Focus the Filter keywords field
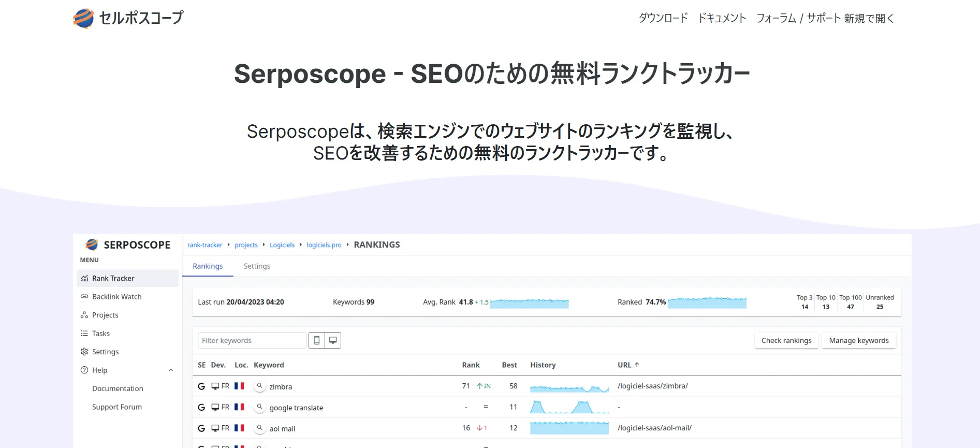Screen dimensions: 980x448 (252, 340)
